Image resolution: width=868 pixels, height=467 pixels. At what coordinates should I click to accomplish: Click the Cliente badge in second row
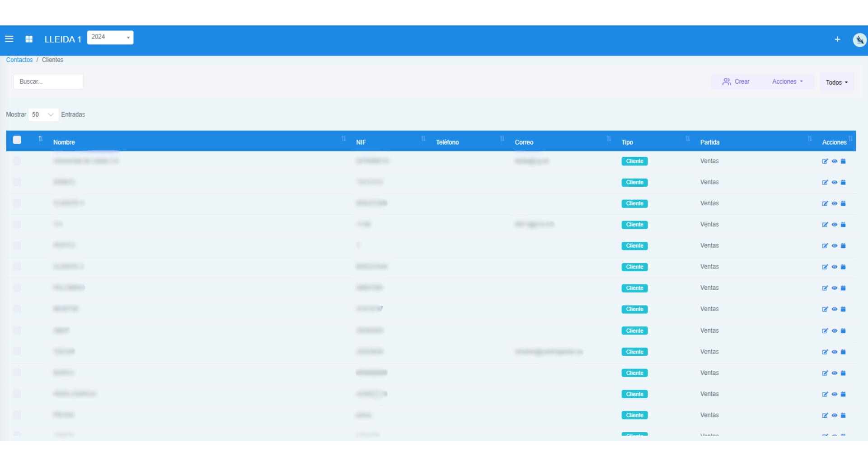[x=634, y=183]
